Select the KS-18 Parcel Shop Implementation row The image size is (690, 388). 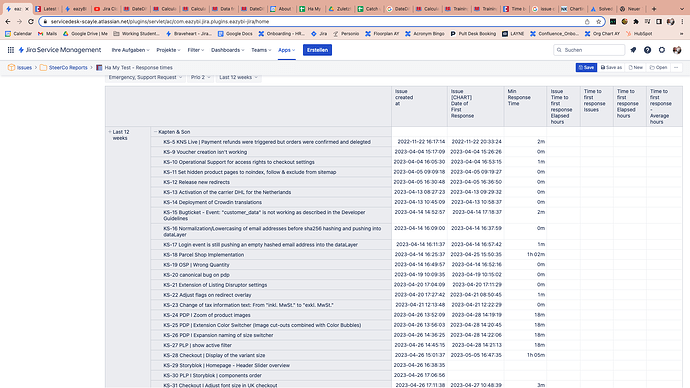tap(271, 255)
